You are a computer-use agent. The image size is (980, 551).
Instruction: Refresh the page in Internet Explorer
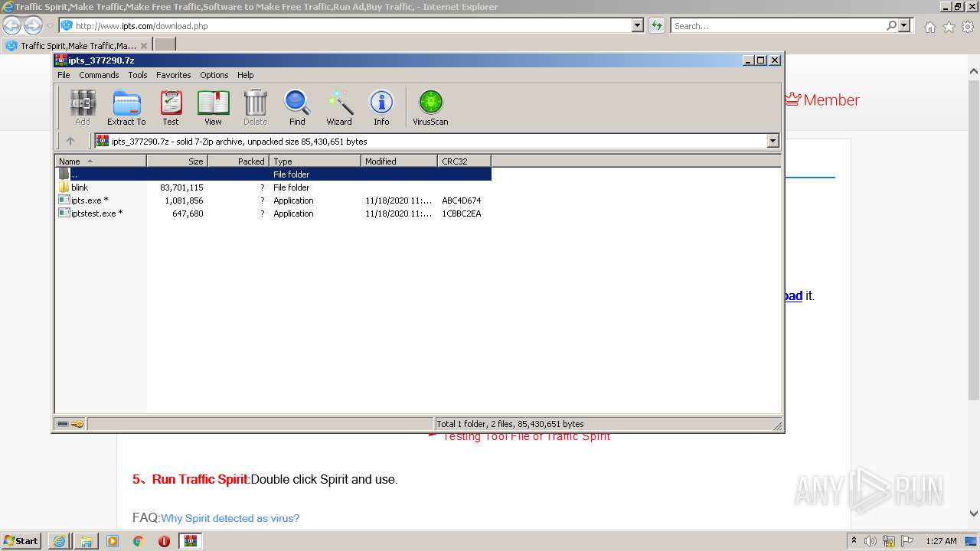coord(656,25)
